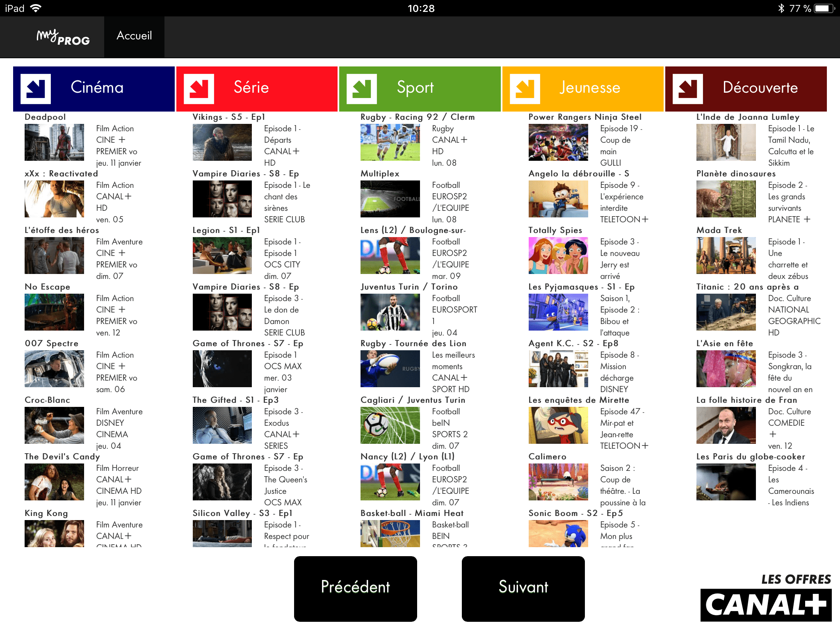Image resolution: width=840 pixels, height=630 pixels.
Task: Open the Calimero thumbnail
Action: 558,482
